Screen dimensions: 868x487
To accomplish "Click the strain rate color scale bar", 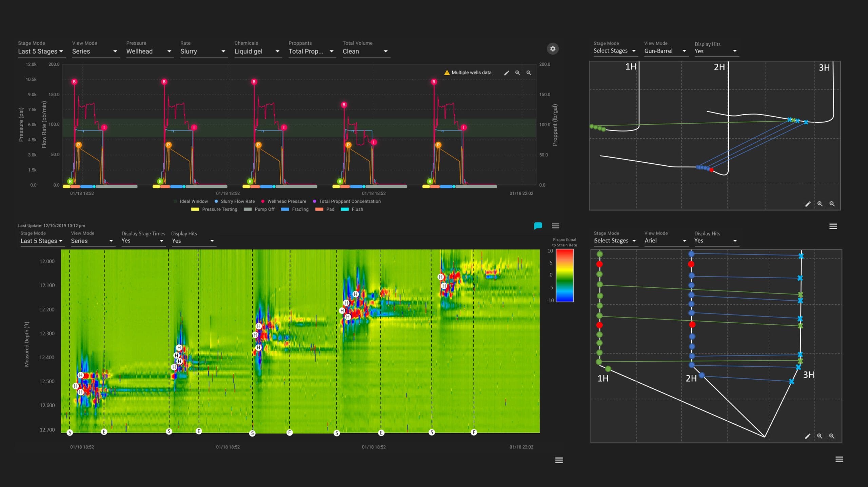I will coord(564,275).
